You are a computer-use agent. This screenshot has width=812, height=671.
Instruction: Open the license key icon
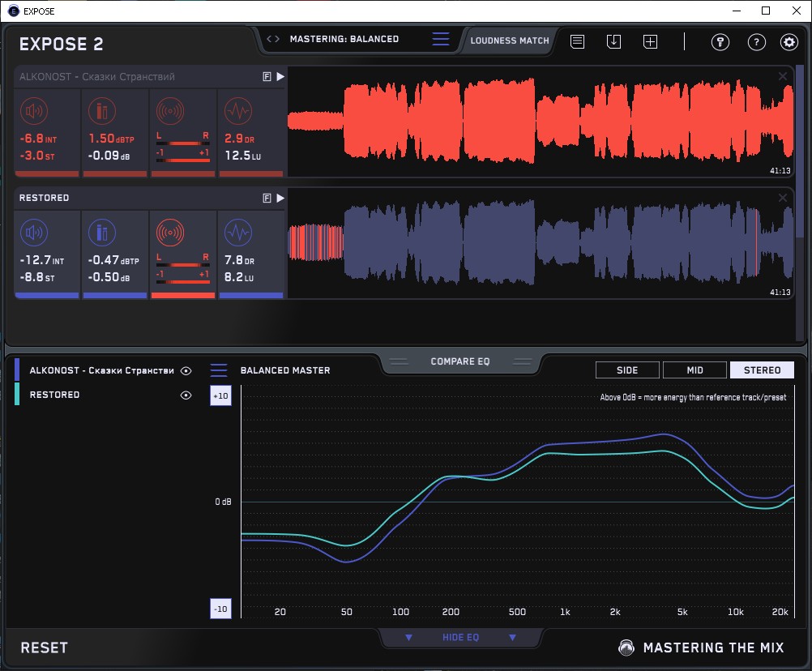[720, 42]
